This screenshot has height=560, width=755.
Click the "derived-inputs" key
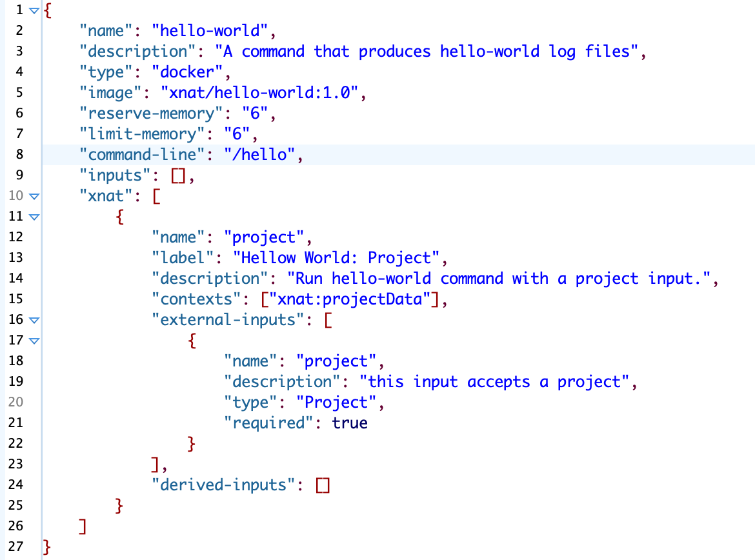point(223,485)
